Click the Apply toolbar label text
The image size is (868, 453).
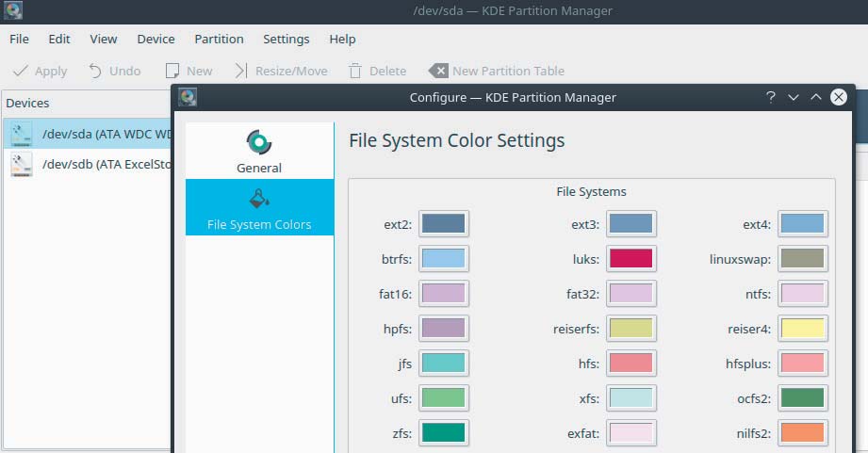[51, 72]
